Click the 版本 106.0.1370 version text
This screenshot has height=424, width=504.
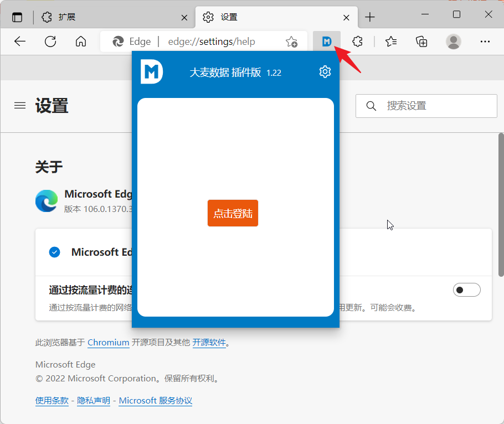pyautogui.click(x=98, y=209)
